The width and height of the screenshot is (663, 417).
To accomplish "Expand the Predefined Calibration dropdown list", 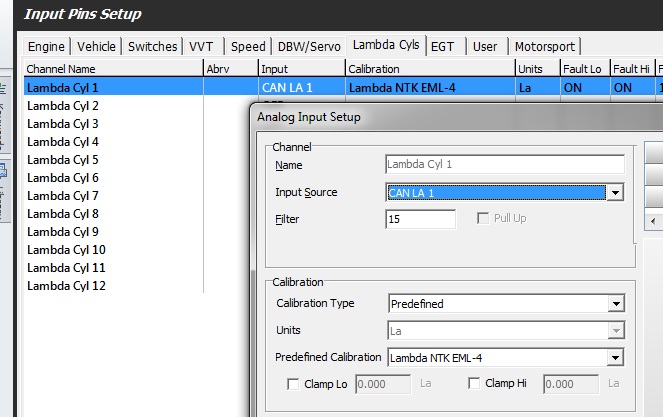I will coord(615,358).
